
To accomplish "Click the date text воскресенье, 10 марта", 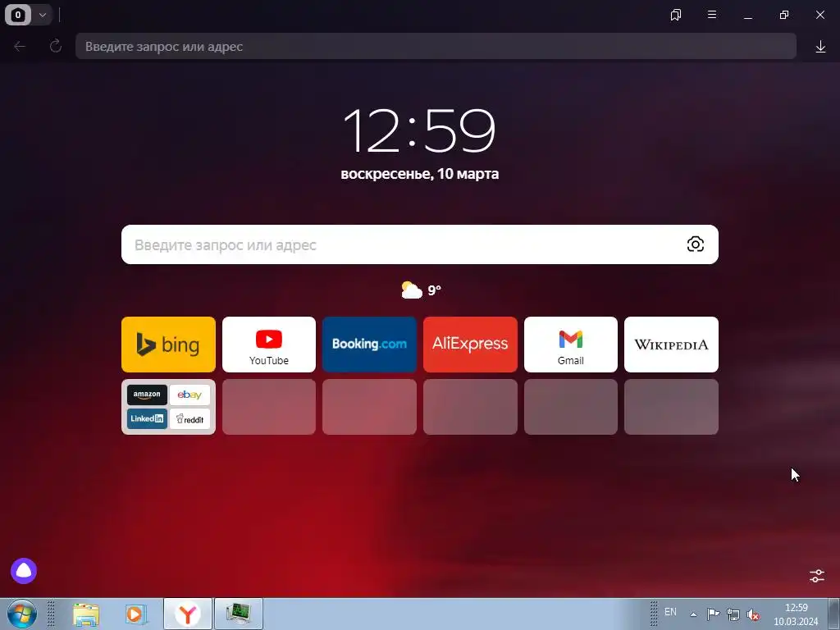I will pyautogui.click(x=419, y=174).
